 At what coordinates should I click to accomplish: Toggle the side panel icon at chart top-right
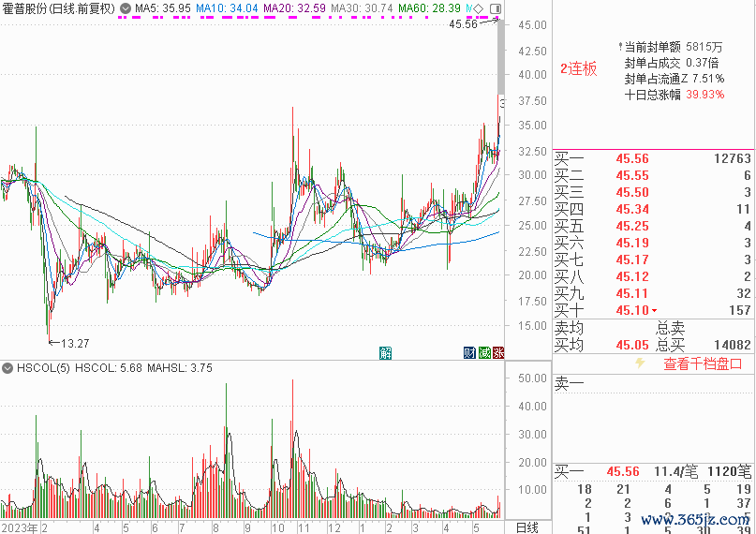495,8
